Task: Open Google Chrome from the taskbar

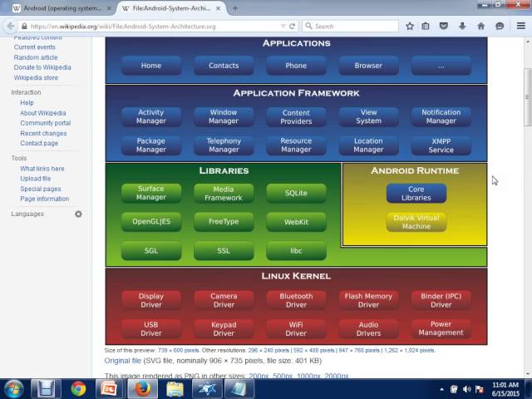Action: 78,389
